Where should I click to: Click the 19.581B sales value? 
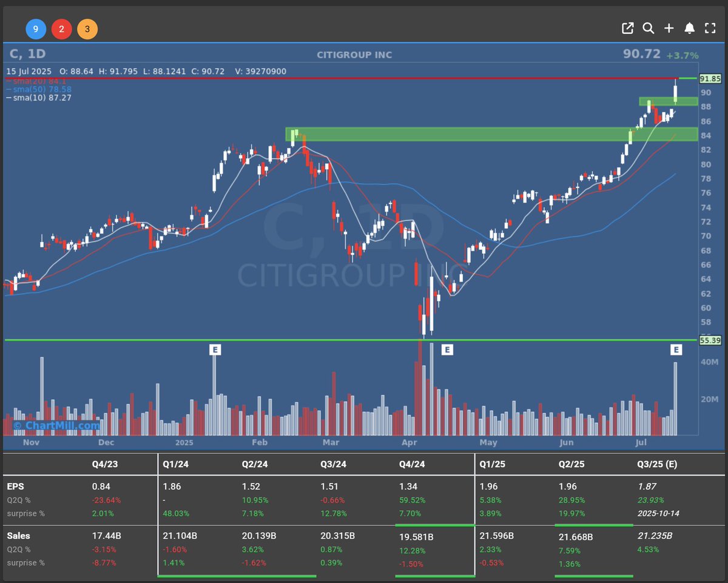click(x=416, y=537)
